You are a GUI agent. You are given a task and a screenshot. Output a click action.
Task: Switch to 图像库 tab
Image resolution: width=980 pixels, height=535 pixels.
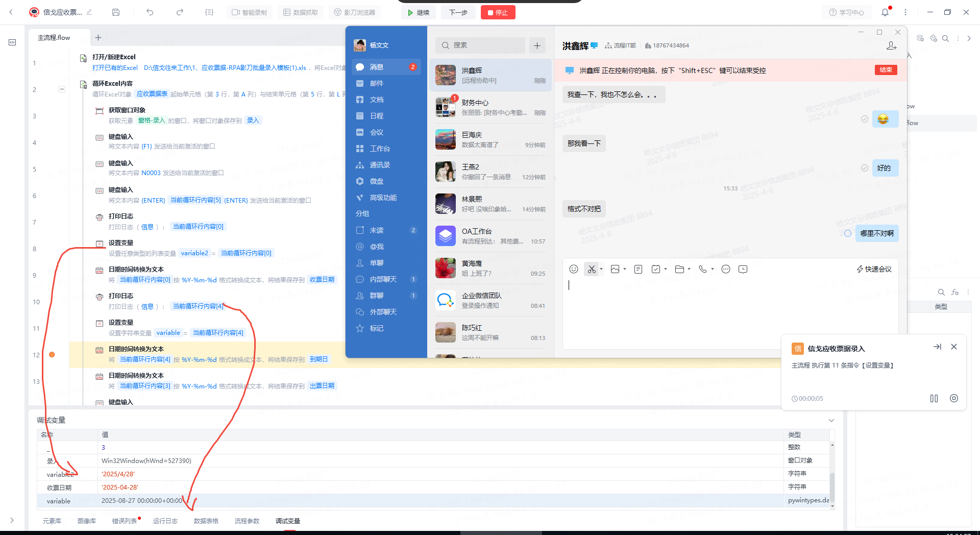click(87, 521)
